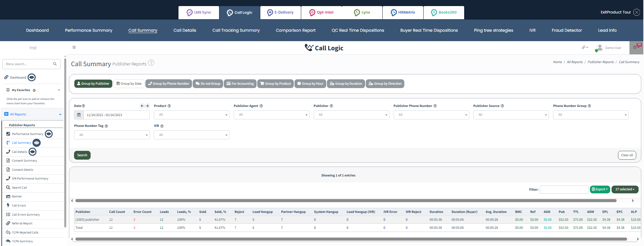The image size is (644, 246).
Task: Click the top horizontal table scrollbar
Action: click(x=345, y=201)
